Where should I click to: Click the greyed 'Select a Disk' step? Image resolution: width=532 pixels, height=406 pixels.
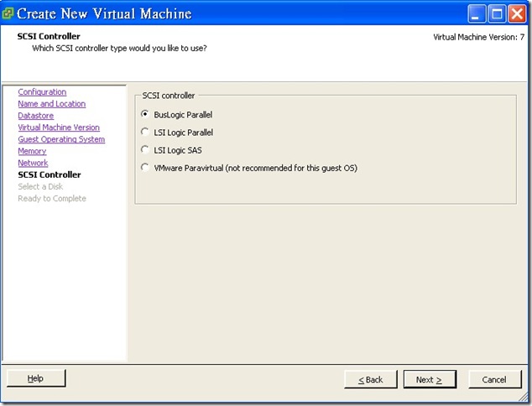tap(40, 186)
